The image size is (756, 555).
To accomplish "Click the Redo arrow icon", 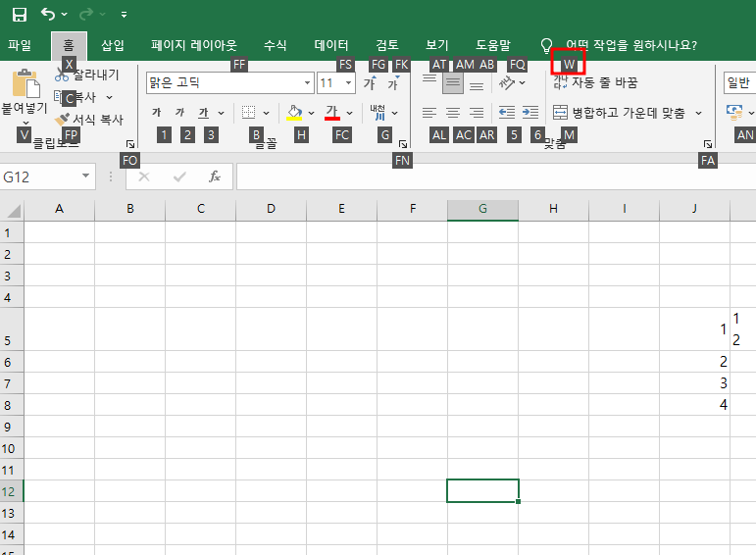I will [x=86, y=15].
